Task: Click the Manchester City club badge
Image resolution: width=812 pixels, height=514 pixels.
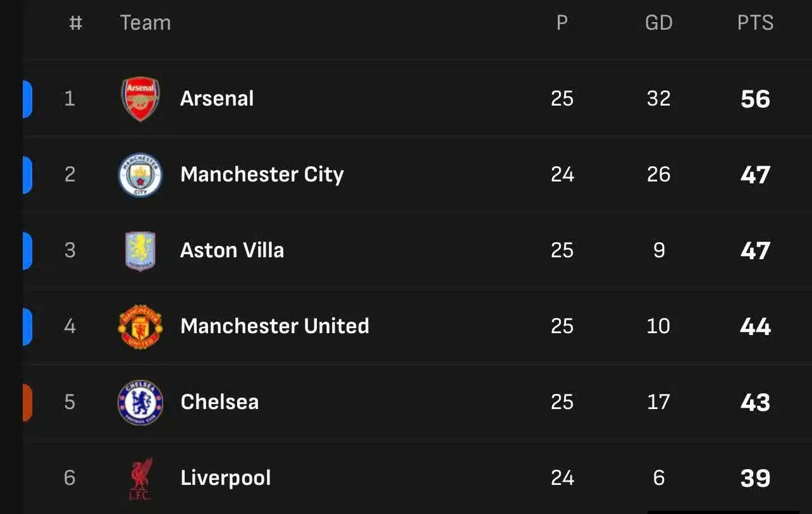Action: click(140, 174)
